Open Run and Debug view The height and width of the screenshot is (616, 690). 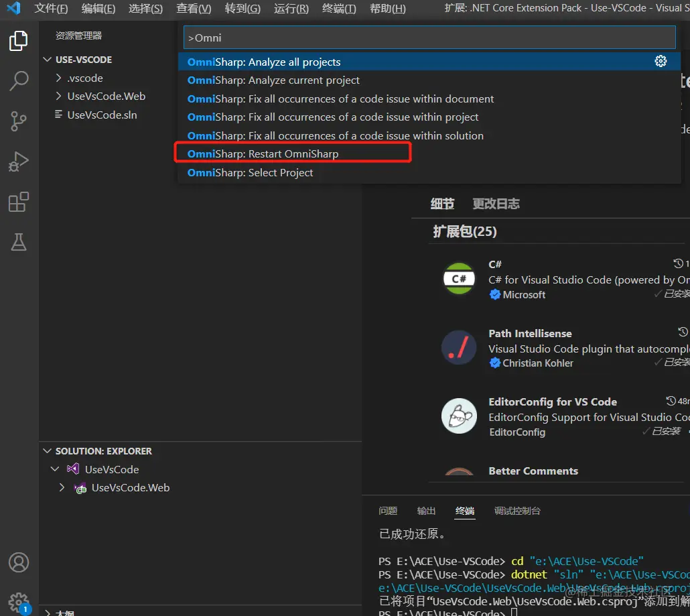coord(19,162)
